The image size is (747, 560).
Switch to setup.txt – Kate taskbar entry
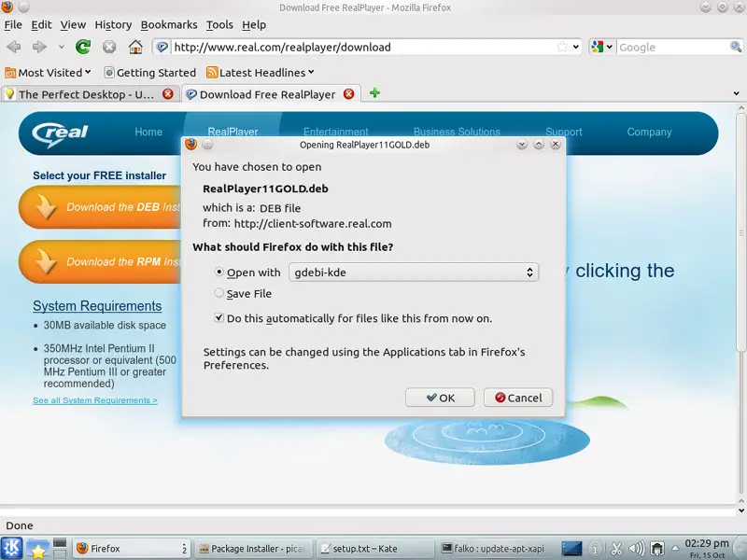point(375,549)
